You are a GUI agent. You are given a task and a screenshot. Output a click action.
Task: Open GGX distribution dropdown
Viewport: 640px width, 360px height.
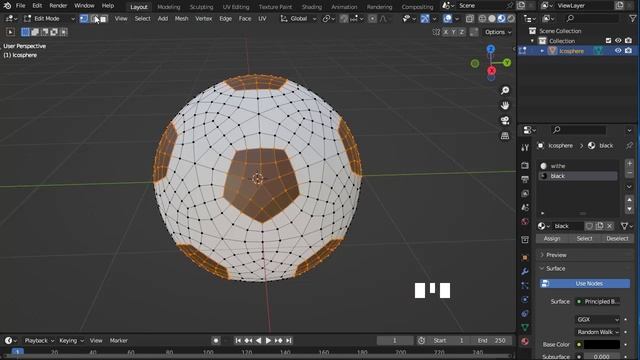598,320
